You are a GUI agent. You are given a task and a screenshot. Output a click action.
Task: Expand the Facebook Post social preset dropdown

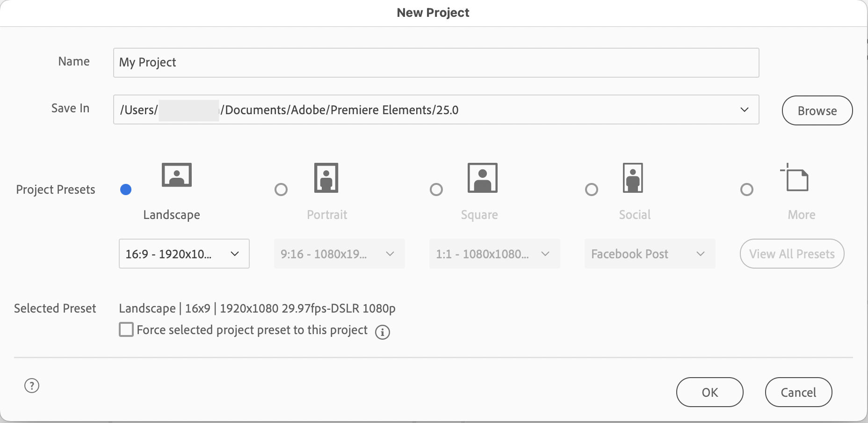point(649,254)
